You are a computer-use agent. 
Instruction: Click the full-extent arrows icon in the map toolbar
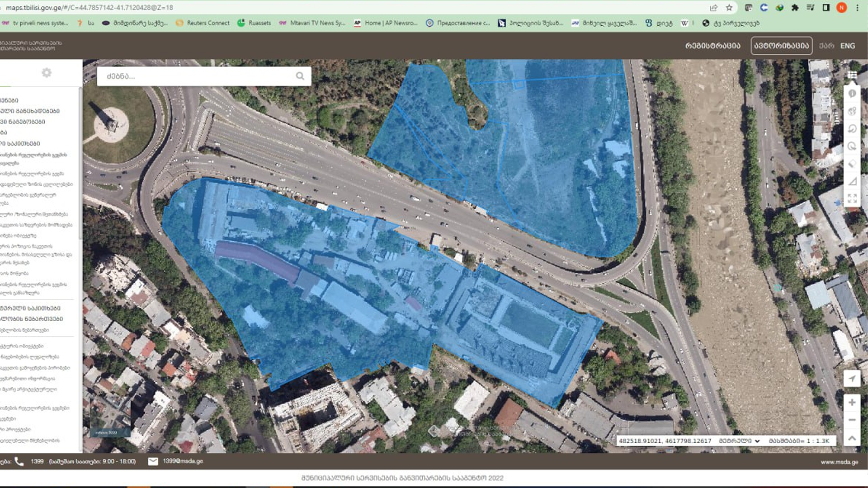852,198
